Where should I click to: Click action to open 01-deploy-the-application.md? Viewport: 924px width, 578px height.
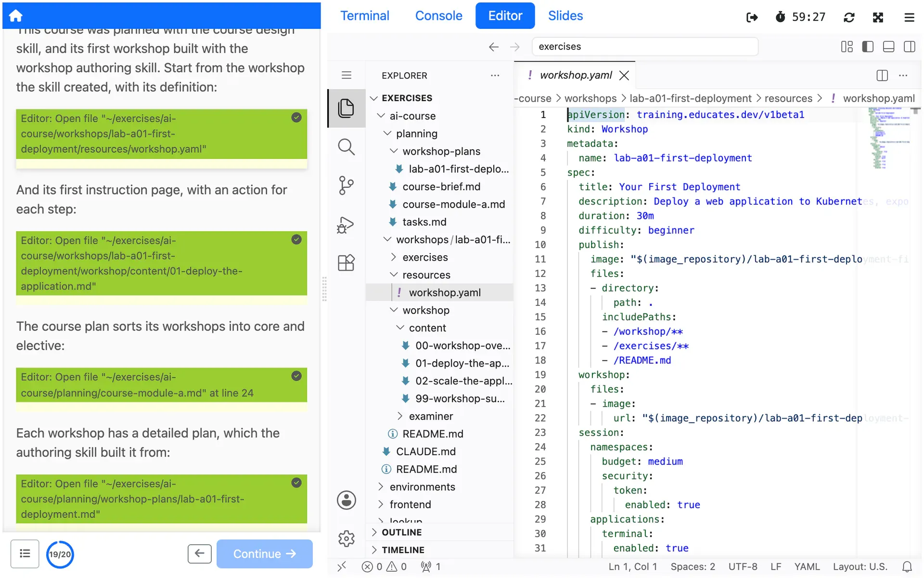(161, 263)
